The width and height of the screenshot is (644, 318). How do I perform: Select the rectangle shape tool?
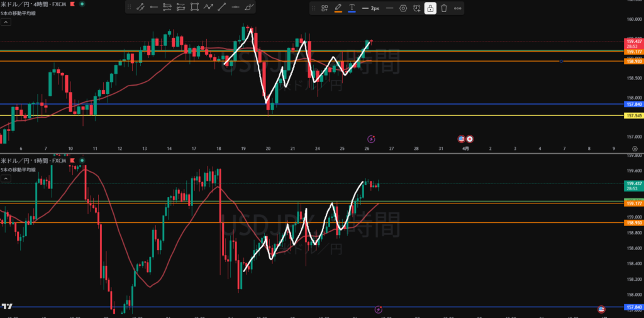(x=194, y=8)
